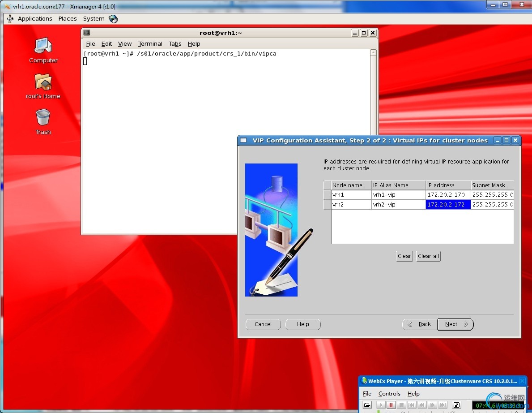Screen dimensions: 532x413
Task: Click Cancel in VIP Configuration Assistant
Action: [x=263, y=324]
